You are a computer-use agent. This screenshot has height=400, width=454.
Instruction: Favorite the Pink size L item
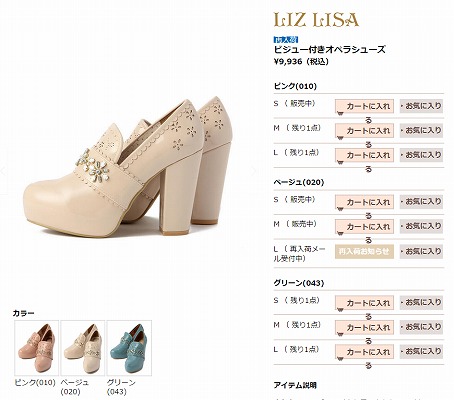point(421,155)
